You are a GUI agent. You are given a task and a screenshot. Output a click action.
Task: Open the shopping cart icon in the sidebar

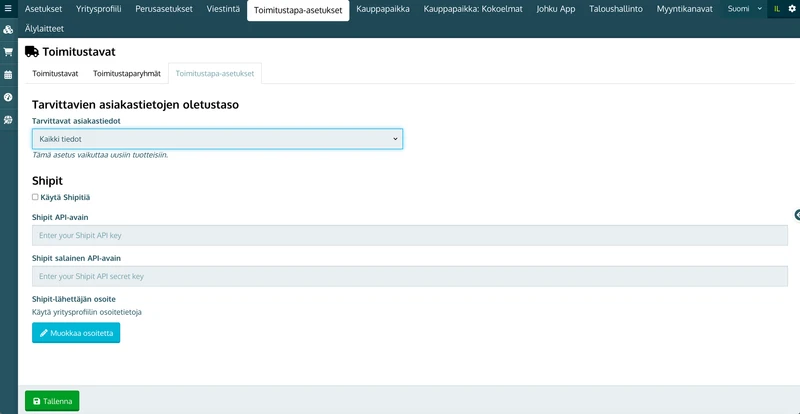pyautogui.click(x=8, y=52)
